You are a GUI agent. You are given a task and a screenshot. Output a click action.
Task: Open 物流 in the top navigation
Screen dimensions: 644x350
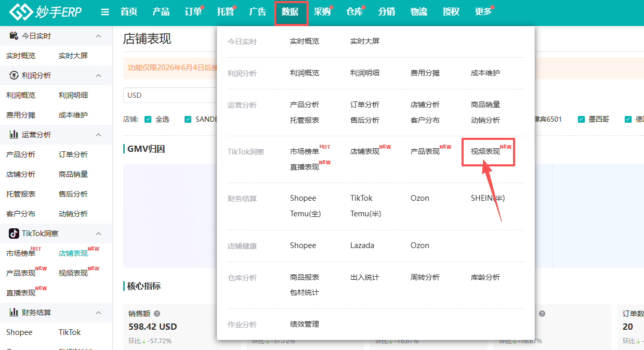[419, 12]
